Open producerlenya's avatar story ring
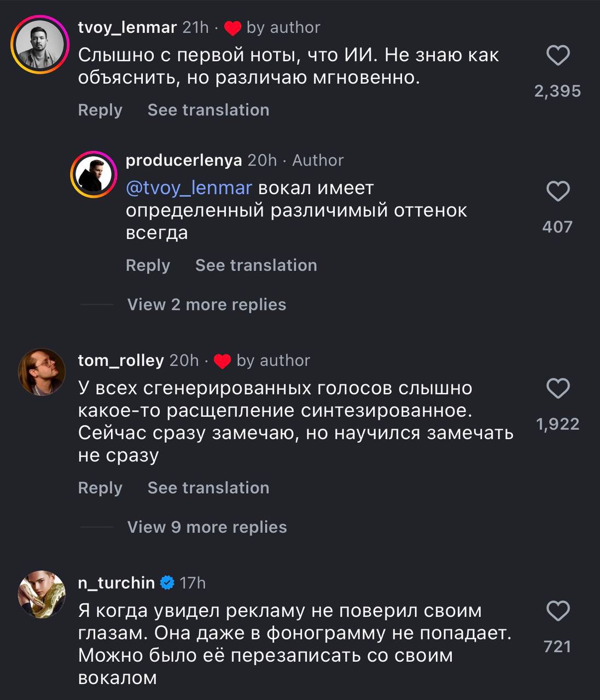 94,175
